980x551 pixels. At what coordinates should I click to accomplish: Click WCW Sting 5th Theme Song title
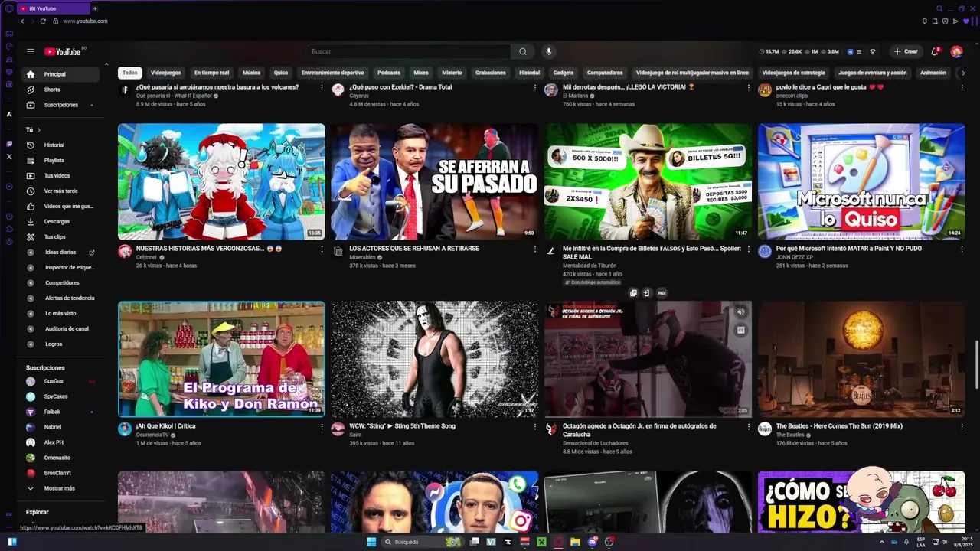[403, 426]
